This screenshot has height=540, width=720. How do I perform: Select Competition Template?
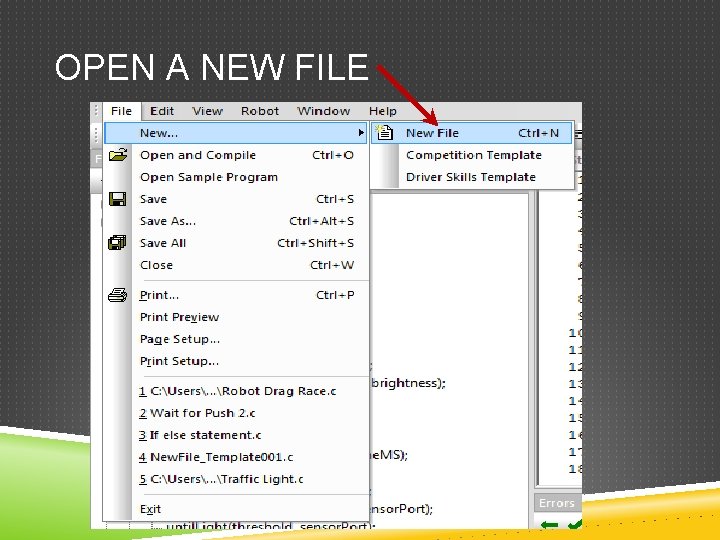473,155
